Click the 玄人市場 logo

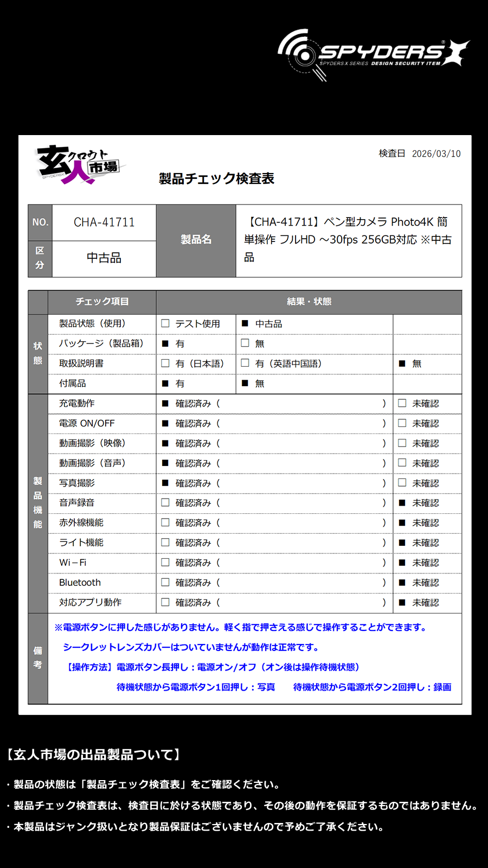click(x=81, y=164)
